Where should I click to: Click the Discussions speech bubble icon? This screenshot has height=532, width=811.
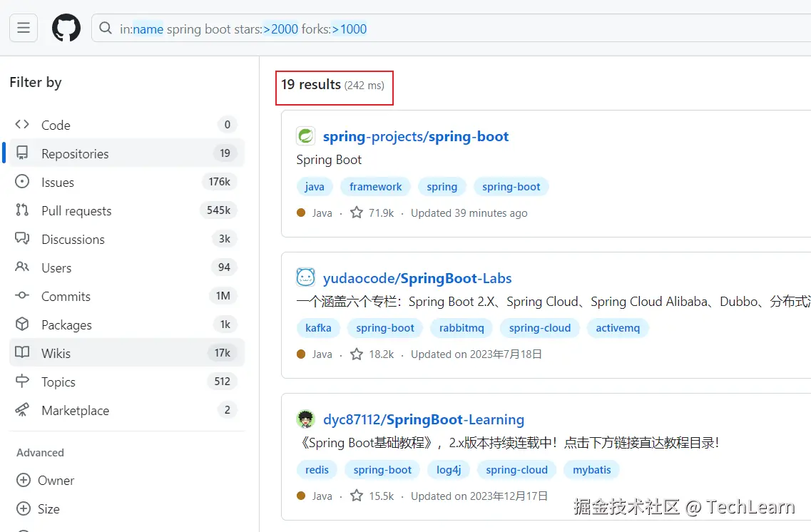coord(22,238)
